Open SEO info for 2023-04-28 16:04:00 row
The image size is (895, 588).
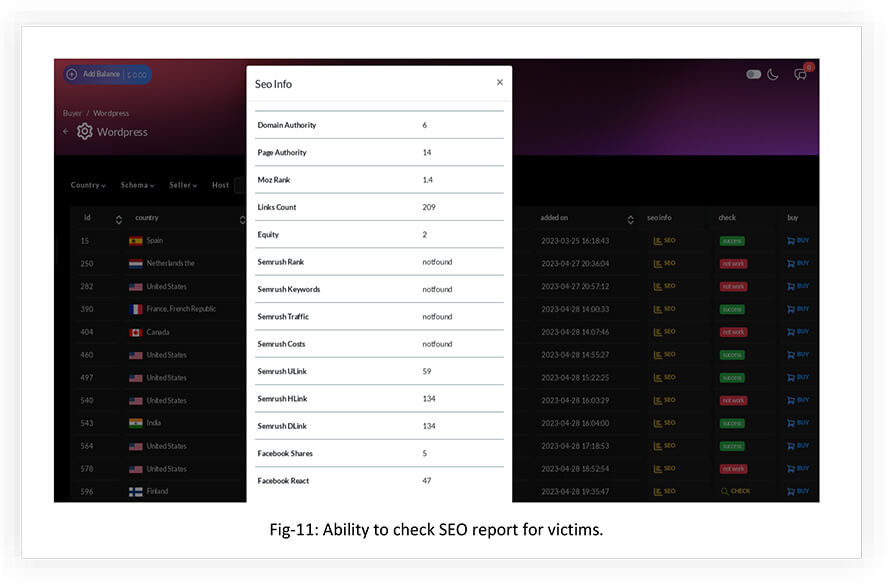pos(664,423)
